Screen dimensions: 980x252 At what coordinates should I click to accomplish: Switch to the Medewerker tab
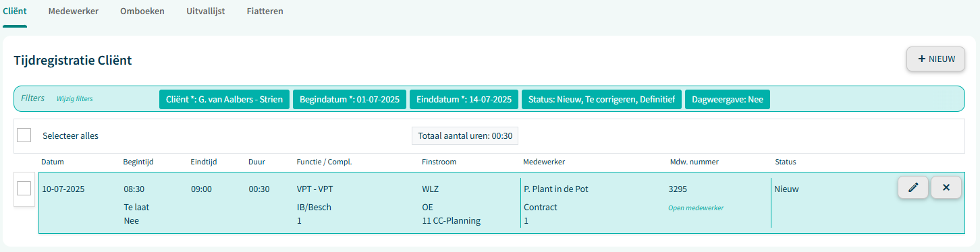[x=74, y=11]
